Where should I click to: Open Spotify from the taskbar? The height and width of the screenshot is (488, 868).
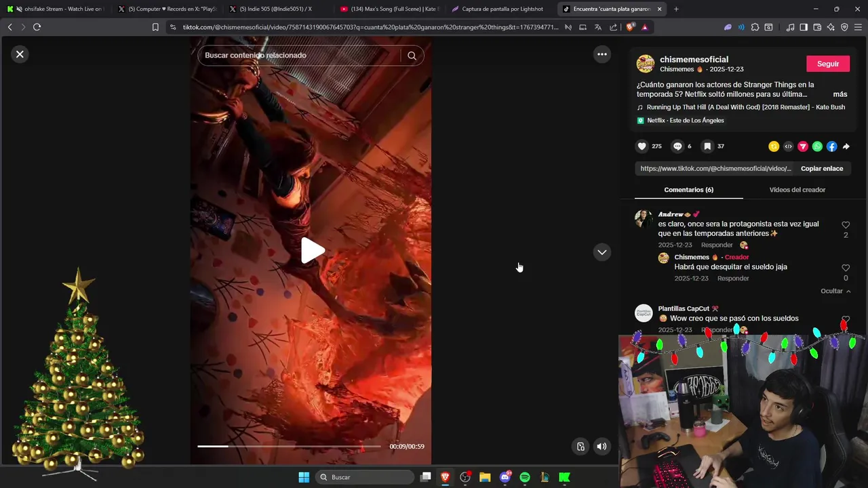point(525,477)
